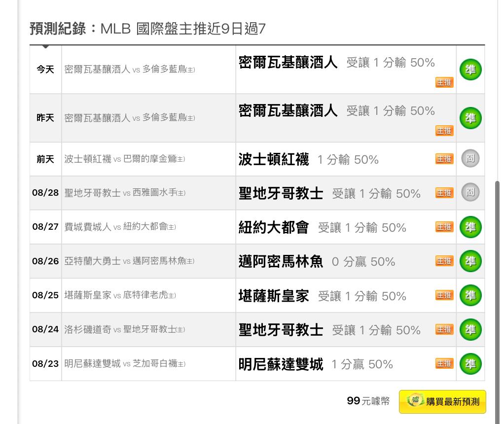Click the 主推 badge beside 紐約大都會 pick
Viewport: 504px width, 424px height.
(x=444, y=227)
